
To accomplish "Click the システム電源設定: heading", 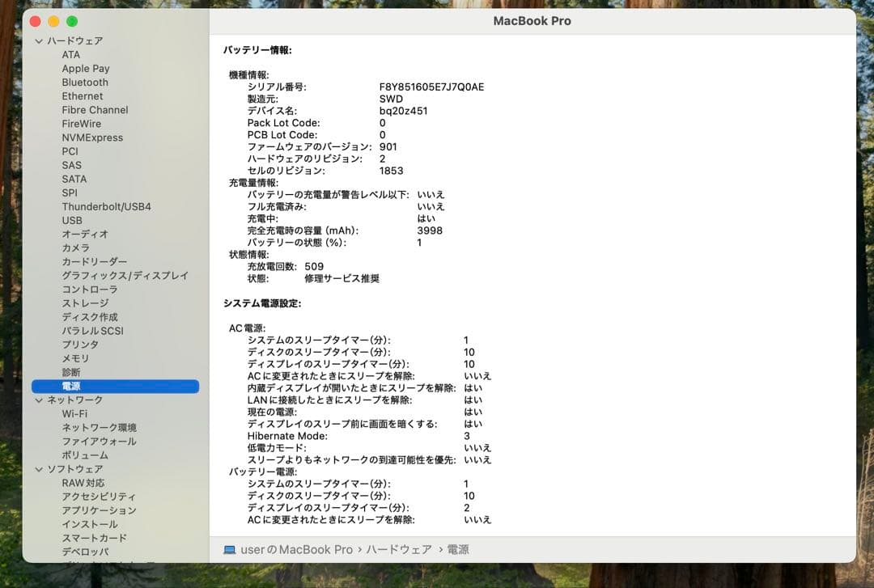I will (262, 304).
